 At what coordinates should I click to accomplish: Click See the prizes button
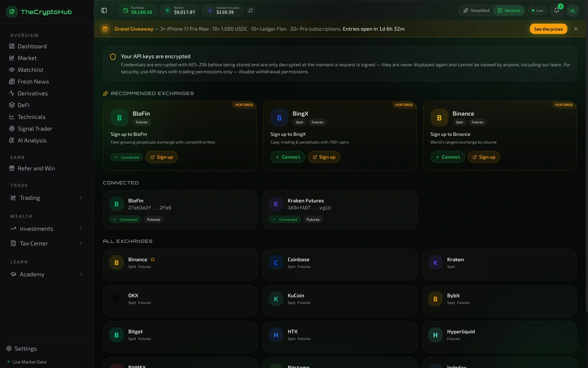pos(548,29)
